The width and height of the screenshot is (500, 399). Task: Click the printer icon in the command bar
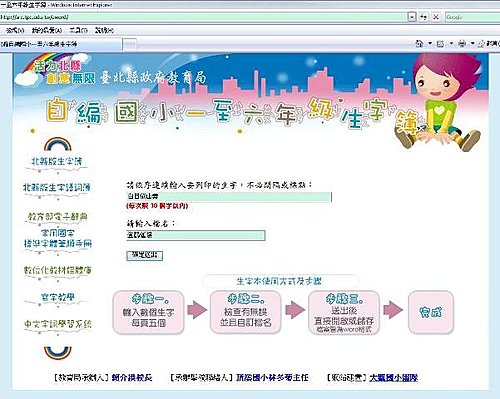[462, 44]
